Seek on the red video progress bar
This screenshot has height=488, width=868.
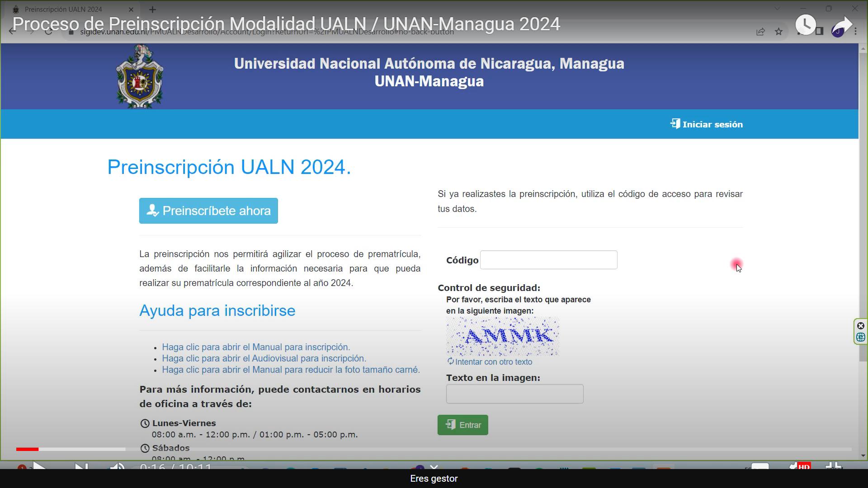click(x=27, y=449)
